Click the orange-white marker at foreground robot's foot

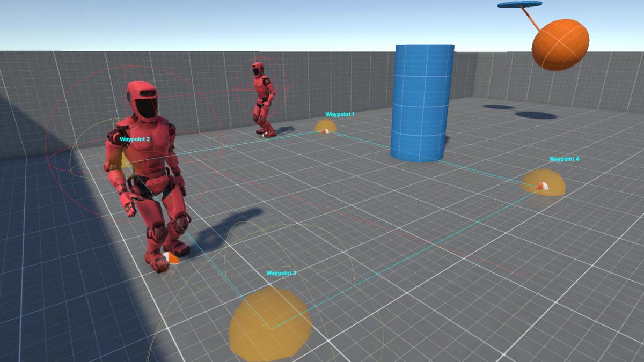(x=171, y=258)
